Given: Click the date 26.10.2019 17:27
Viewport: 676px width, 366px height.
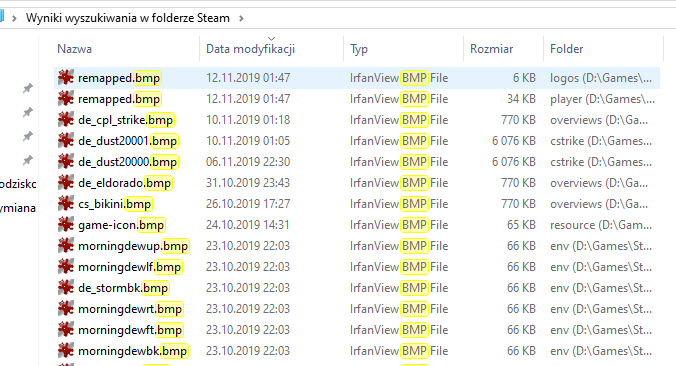Looking at the screenshot, I should (248, 204).
